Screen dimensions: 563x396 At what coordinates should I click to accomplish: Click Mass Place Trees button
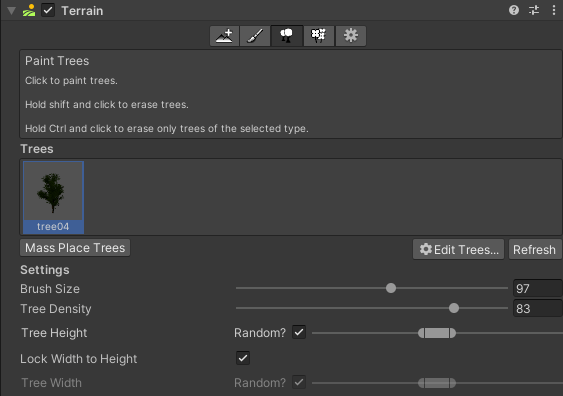coord(75,248)
